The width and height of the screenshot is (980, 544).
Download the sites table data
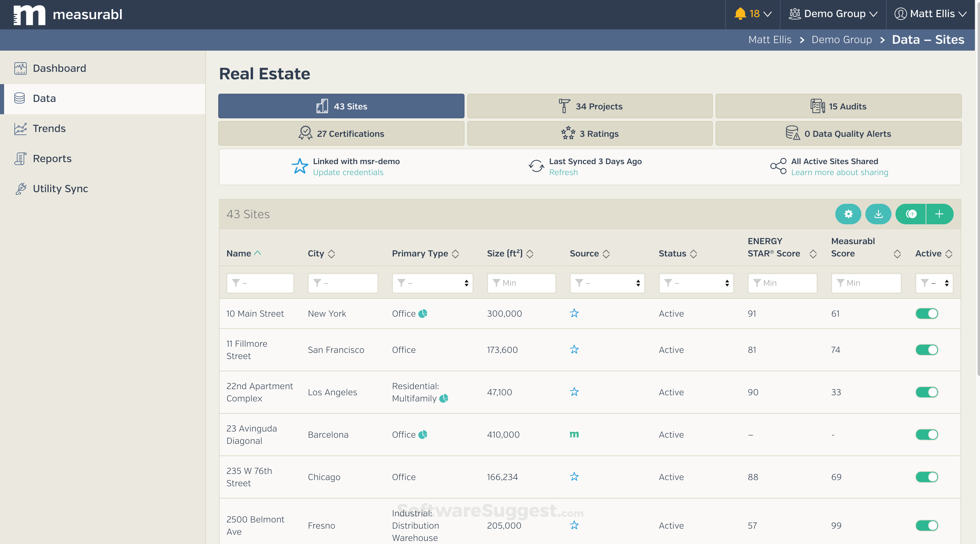click(x=878, y=214)
